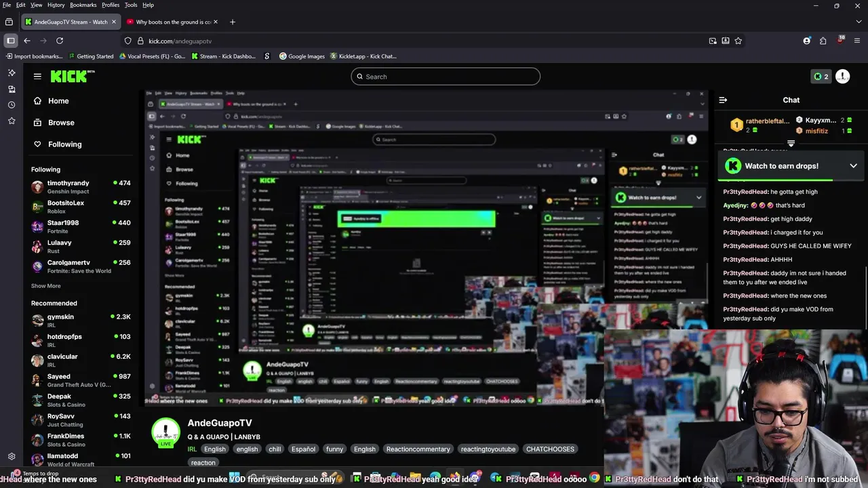
Task: Open ratherbleftal top gifter entry
Action: click(759, 125)
